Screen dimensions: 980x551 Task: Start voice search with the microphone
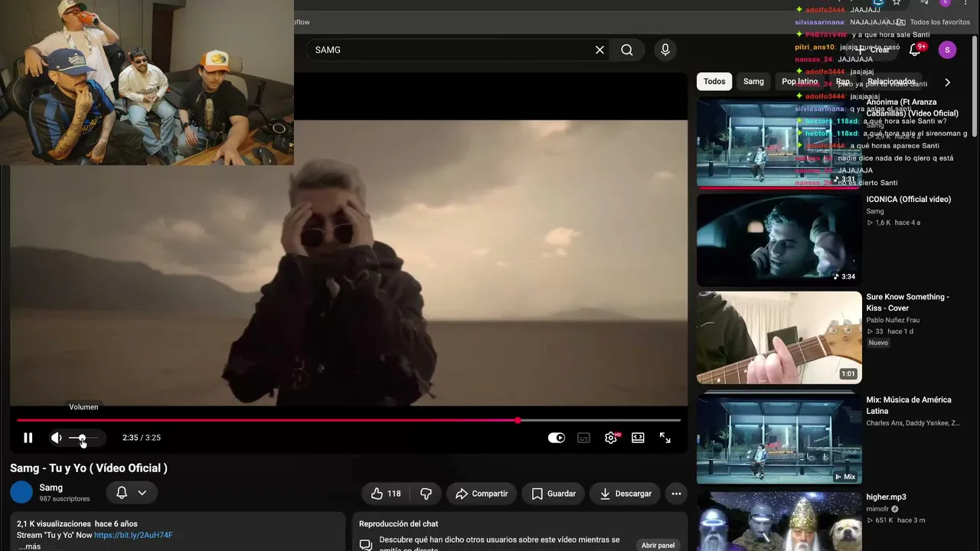click(665, 50)
